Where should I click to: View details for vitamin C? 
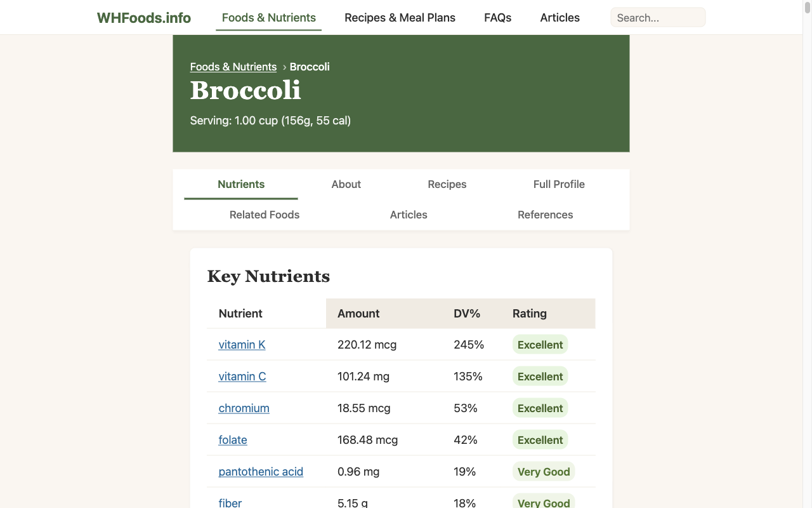(x=242, y=376)
